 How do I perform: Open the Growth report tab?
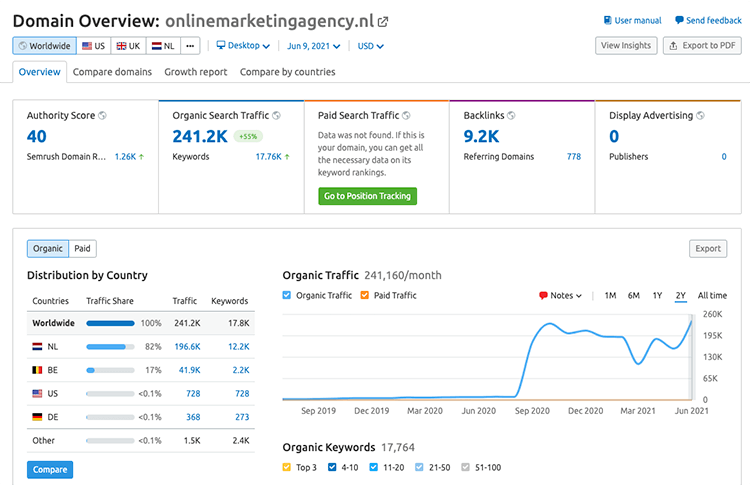[196, 72]
